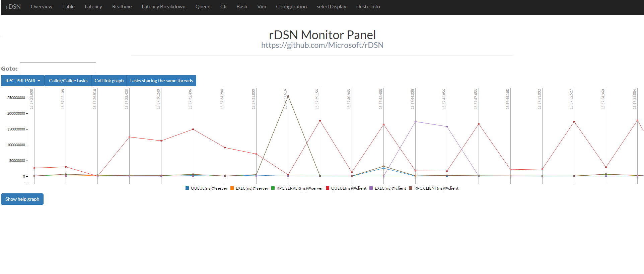Launch the Bash page
Image resolution: width=644 pixels, height=274 pixels.
point(242,7)
